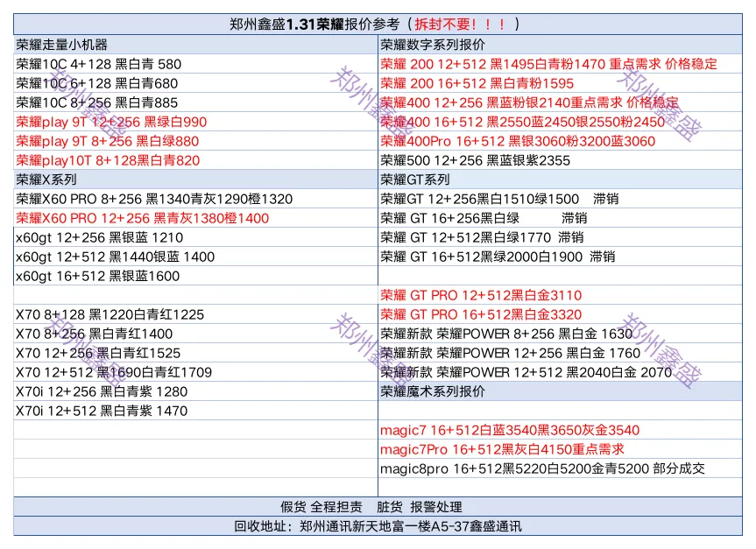The height and width of the screenshot is (549, 756).
Task: Select row x60gt 16+512 黑银蓝1600
Action: pos(195,276)
